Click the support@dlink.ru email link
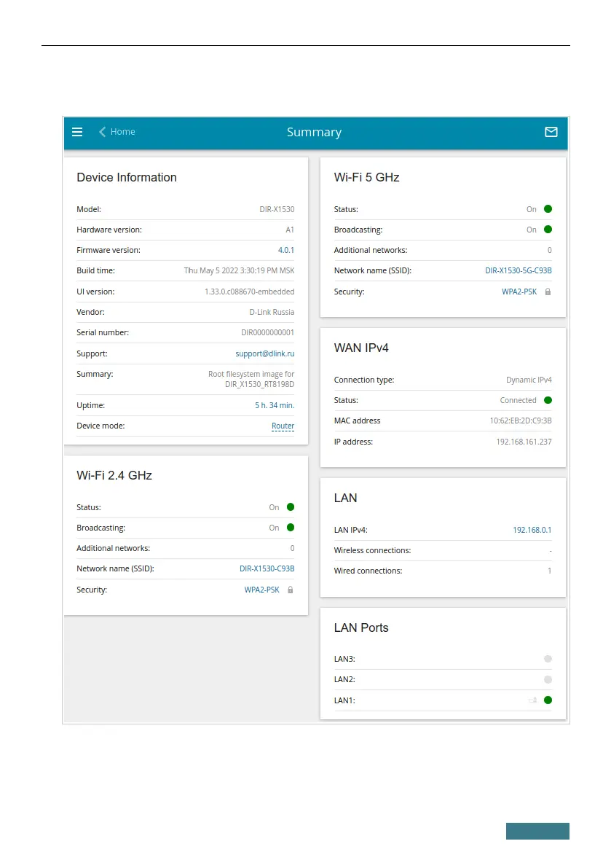The image size is (611, 868). tap(264, 353)
